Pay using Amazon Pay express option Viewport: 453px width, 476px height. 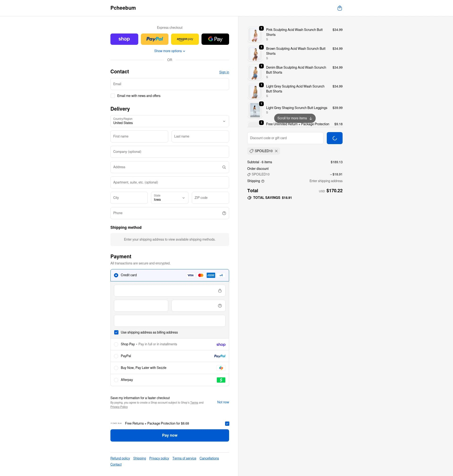pos(185,39)
